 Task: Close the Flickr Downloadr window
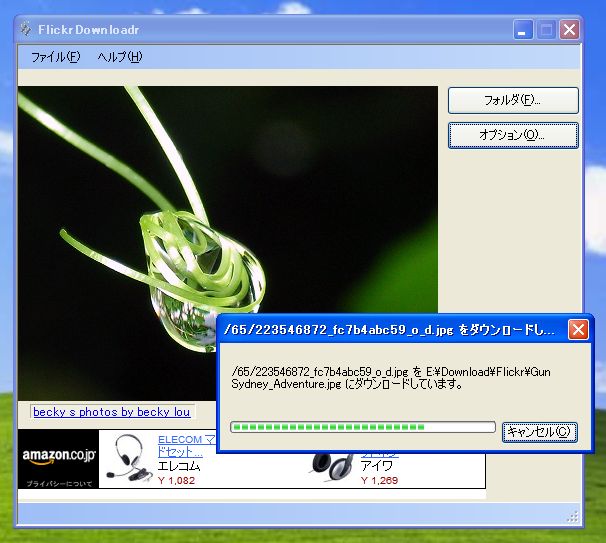pos(569,29)
